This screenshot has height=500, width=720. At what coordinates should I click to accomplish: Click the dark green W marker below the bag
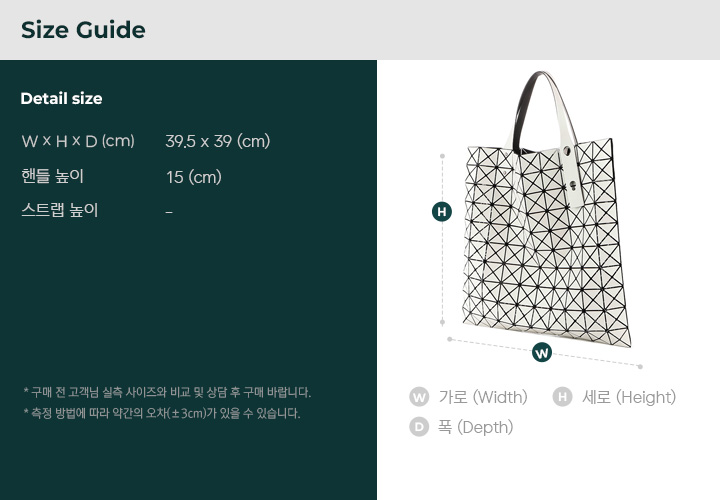[x=541, y=352]
